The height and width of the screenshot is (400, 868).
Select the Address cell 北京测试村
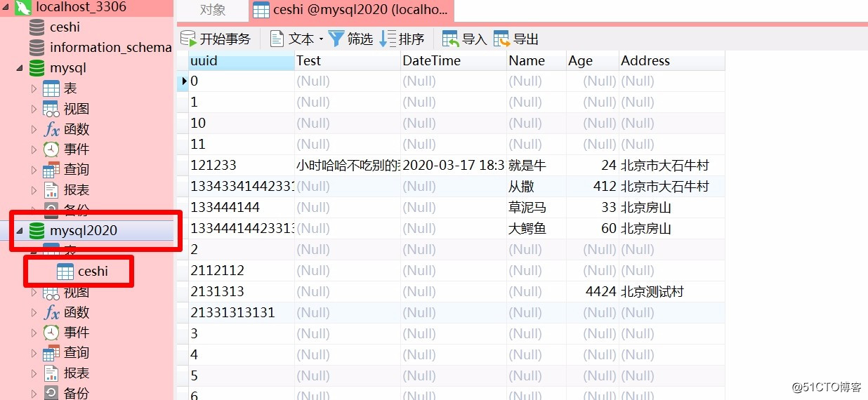[672, 292]
